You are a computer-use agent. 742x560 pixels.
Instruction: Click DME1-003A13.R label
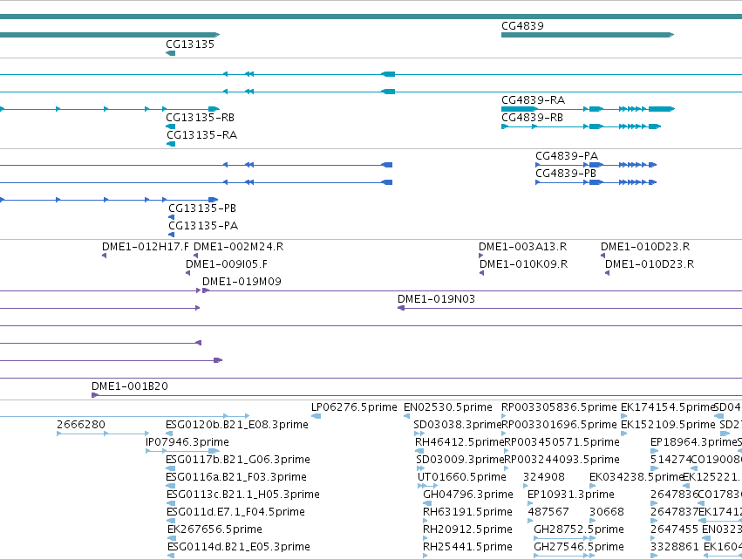pos(522,247)
